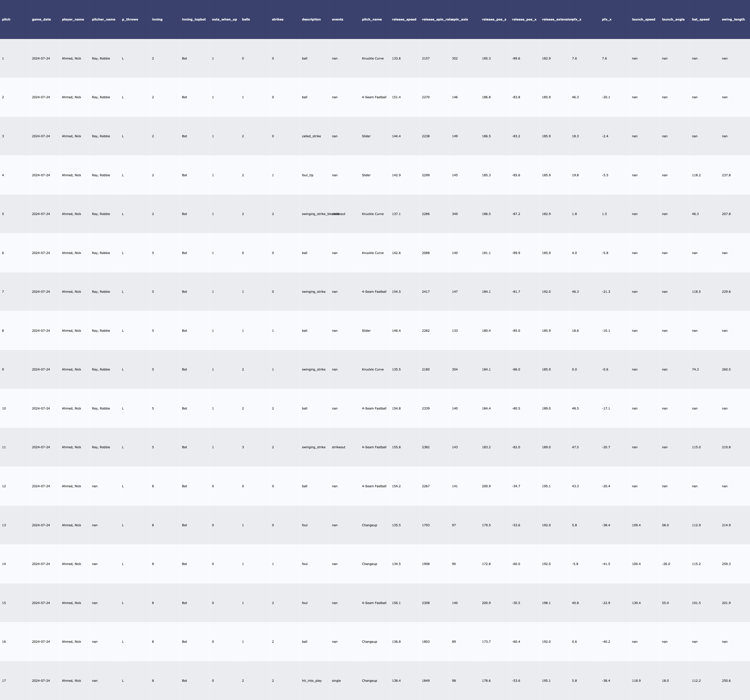This screenshot has height=700, width=750.
Task: Select the launch_angle value -26.0
Action: point(666,564)
